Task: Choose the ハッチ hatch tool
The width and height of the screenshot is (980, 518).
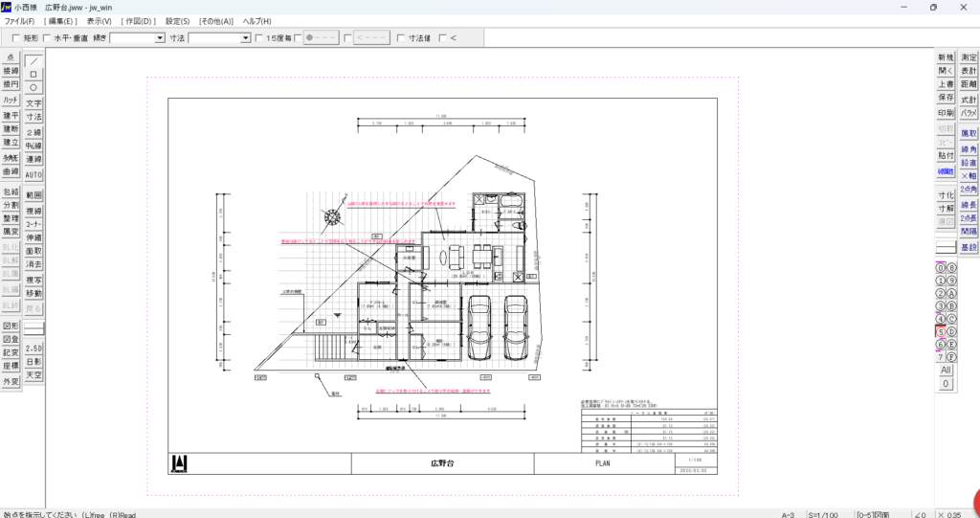Action: 11,100
